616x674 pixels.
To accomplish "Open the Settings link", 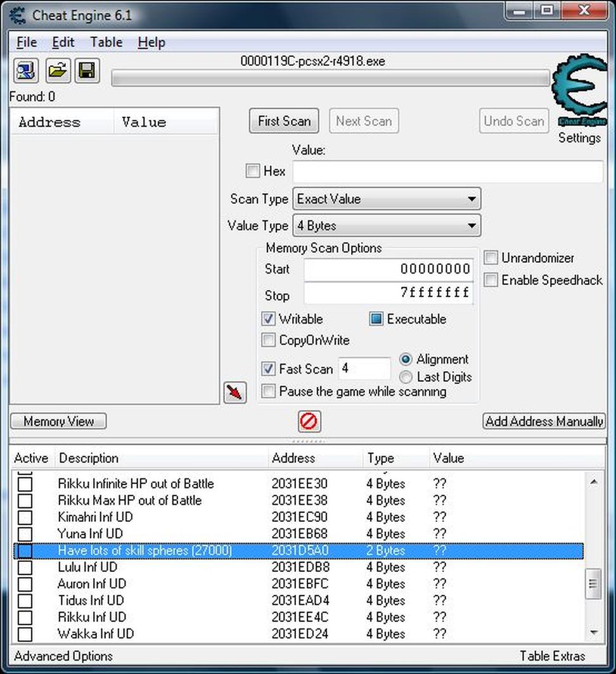I will 579,138.
